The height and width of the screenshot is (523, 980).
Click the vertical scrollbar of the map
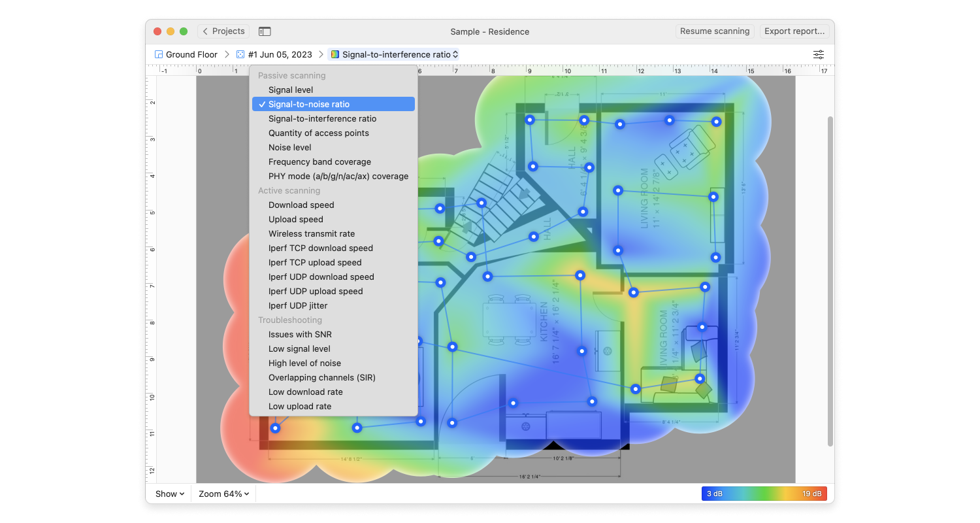pyautogui.click(x=830, y=281)
